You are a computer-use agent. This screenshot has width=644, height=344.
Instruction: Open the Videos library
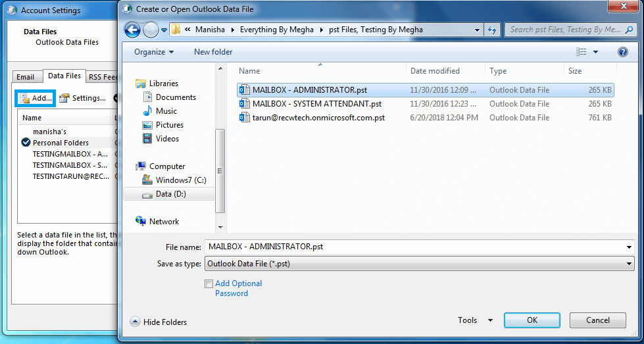[162, 139]
